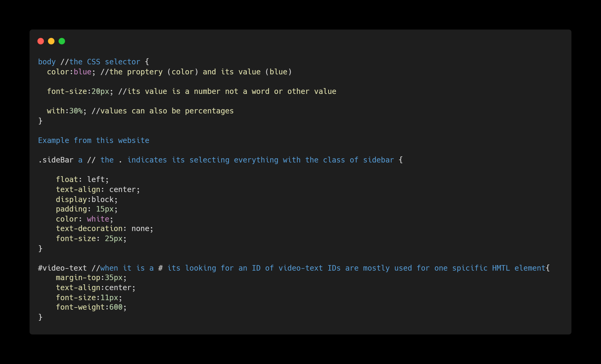Click the 'text-align: center;' sidebar line
Image resolution: width=601 pixels, height=364 pixels.
click(x=98, y=189)
